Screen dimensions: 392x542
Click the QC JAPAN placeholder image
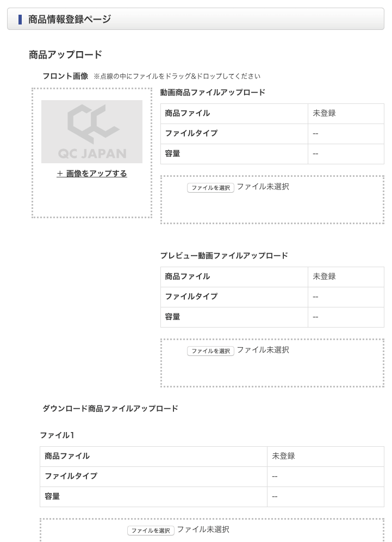pyautogui.click(x=91, y=131)
